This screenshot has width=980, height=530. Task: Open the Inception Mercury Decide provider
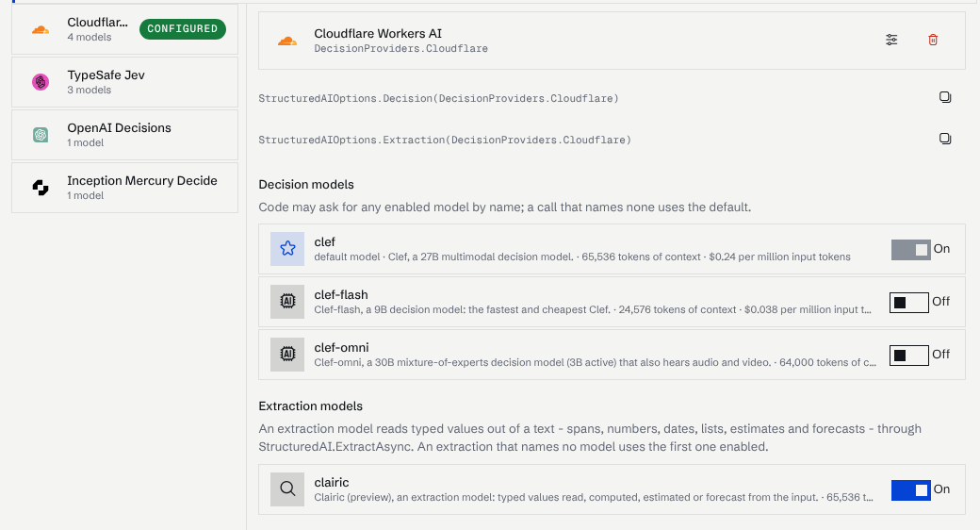tap(125, 188)
